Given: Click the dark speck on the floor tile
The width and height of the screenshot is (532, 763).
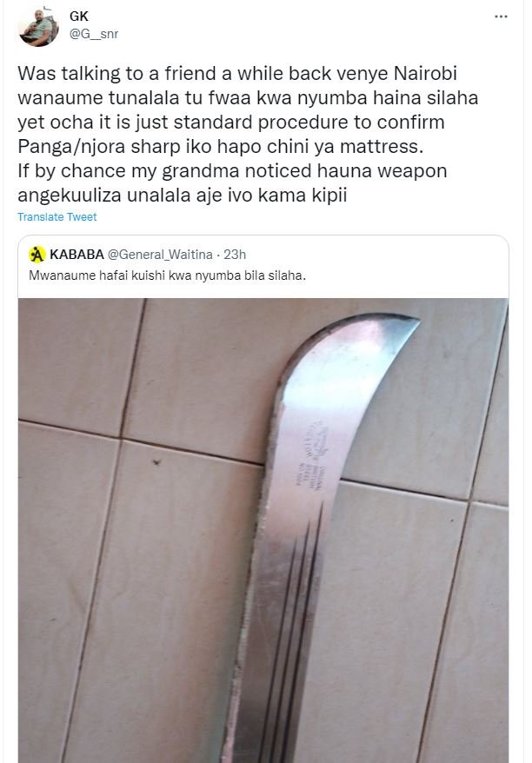Looking at the screenshot, I should pos(156,461).
